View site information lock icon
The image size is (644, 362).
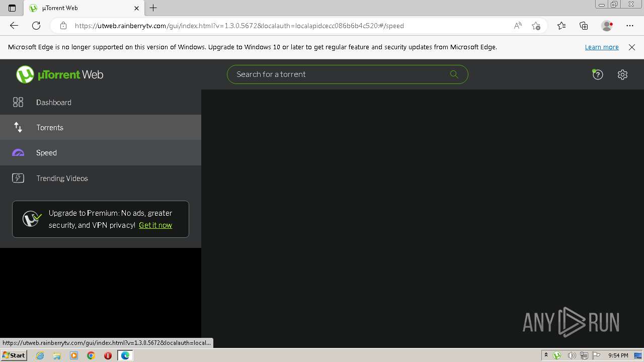click(x=63, y=26)
